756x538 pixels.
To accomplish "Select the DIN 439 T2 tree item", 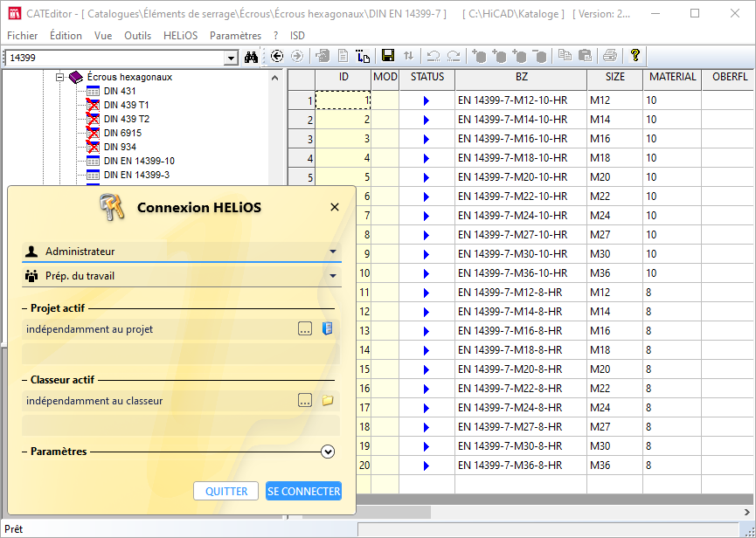I will point(127,119).
